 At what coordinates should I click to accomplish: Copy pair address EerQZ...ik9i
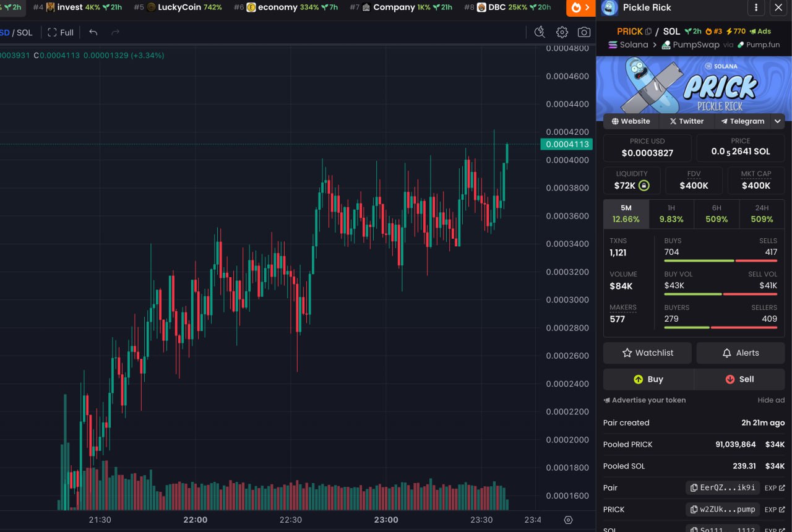(723, 487)
